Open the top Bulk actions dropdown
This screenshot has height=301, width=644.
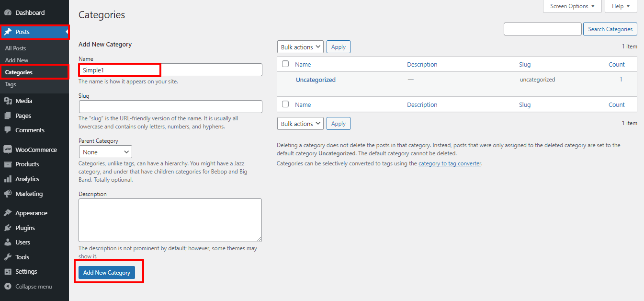coord(300,47)
